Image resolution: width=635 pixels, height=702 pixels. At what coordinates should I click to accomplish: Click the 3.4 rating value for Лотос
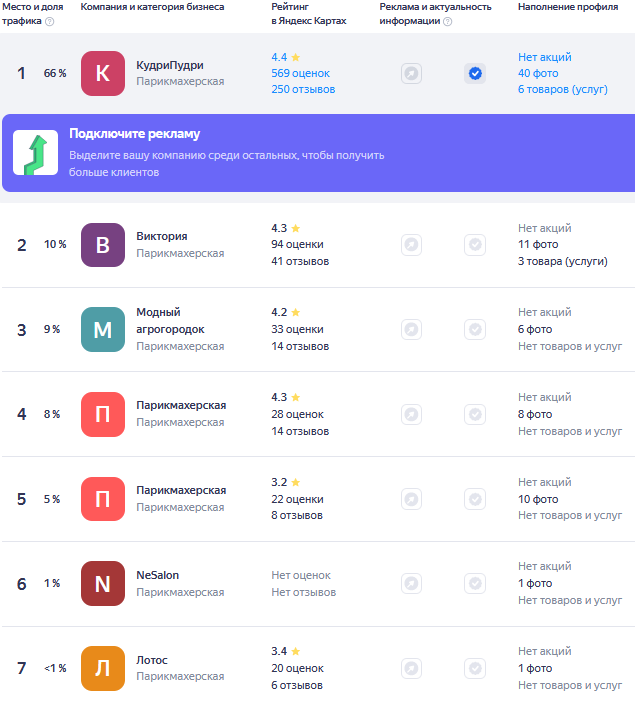[x=279, y=651]
